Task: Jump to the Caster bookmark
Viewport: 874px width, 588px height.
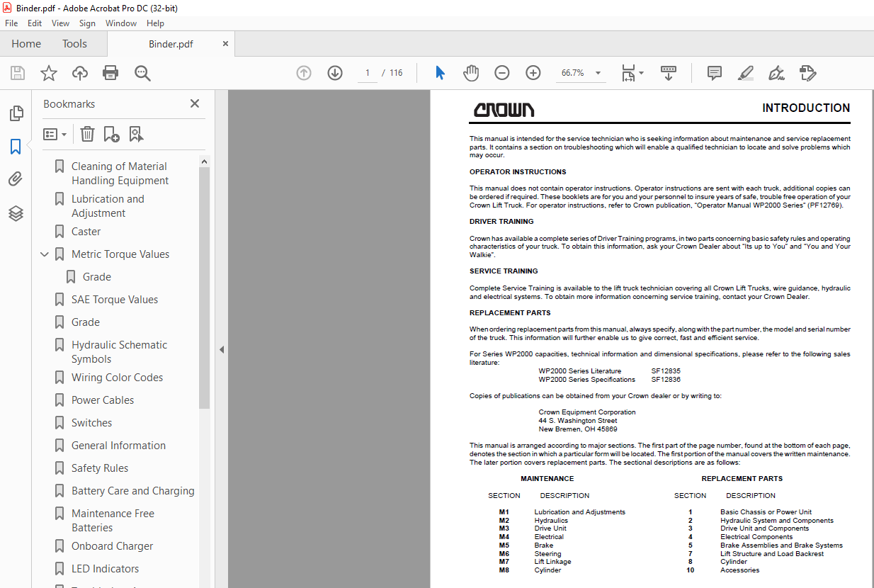Action: click(x=86, y=232)
